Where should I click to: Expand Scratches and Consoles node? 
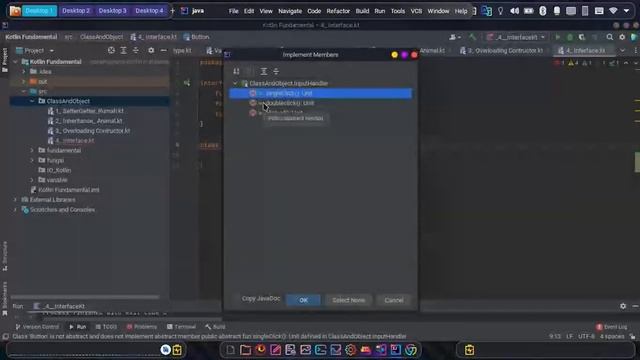(16, 210)
